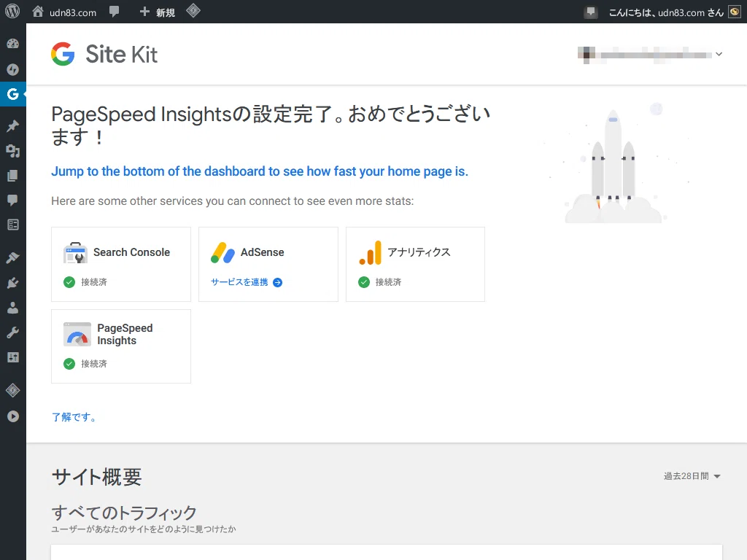Expand the blurred account dropdown chevron
The width and height of the screenshot is (747, 560).
(x=719, y=54)
